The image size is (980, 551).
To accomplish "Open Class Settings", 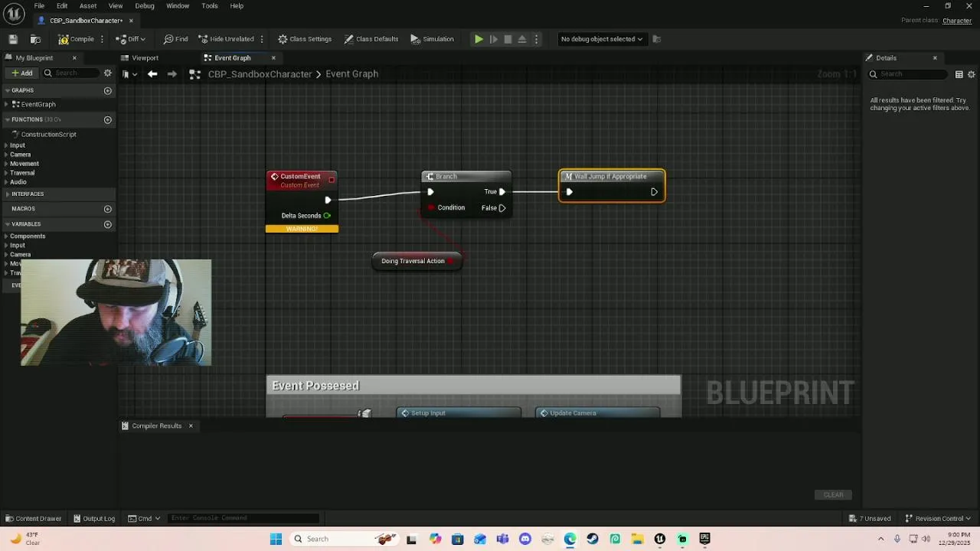I will click(x=305, y=39).
